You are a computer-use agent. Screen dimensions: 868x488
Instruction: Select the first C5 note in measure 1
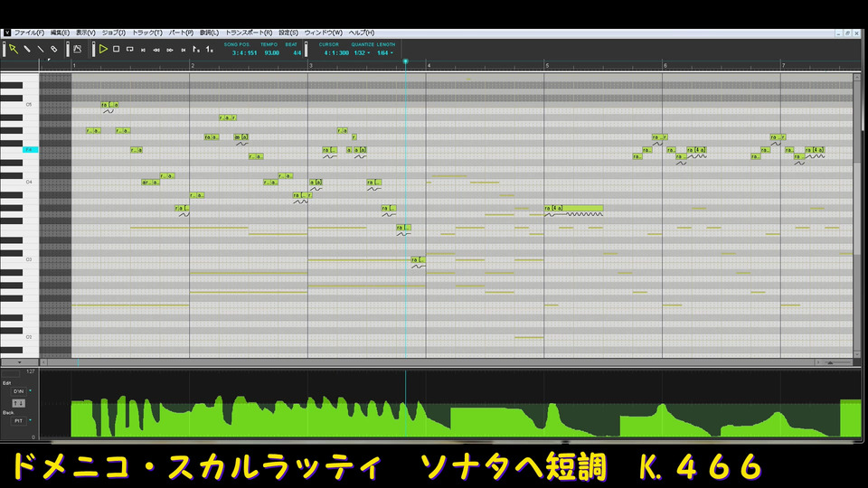click(109, 105)
